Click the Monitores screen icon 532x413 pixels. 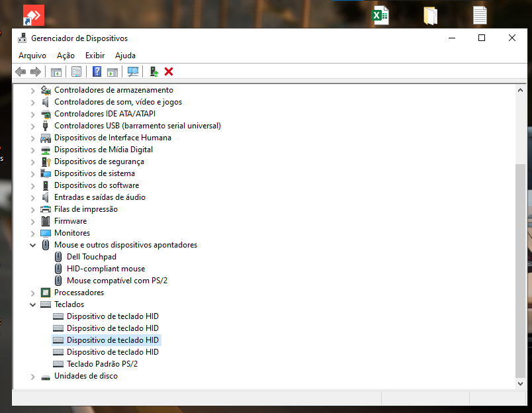coord(46,233)
